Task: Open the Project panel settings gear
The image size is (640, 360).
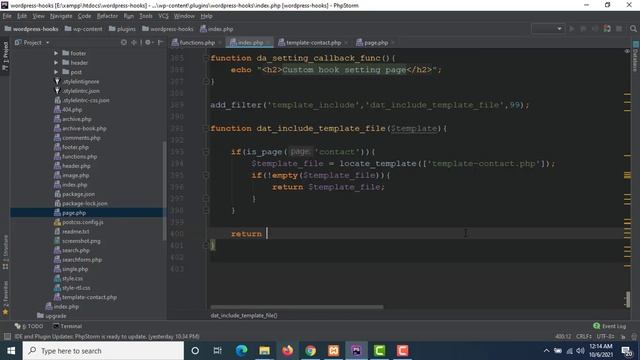Action: coord(148,42)
